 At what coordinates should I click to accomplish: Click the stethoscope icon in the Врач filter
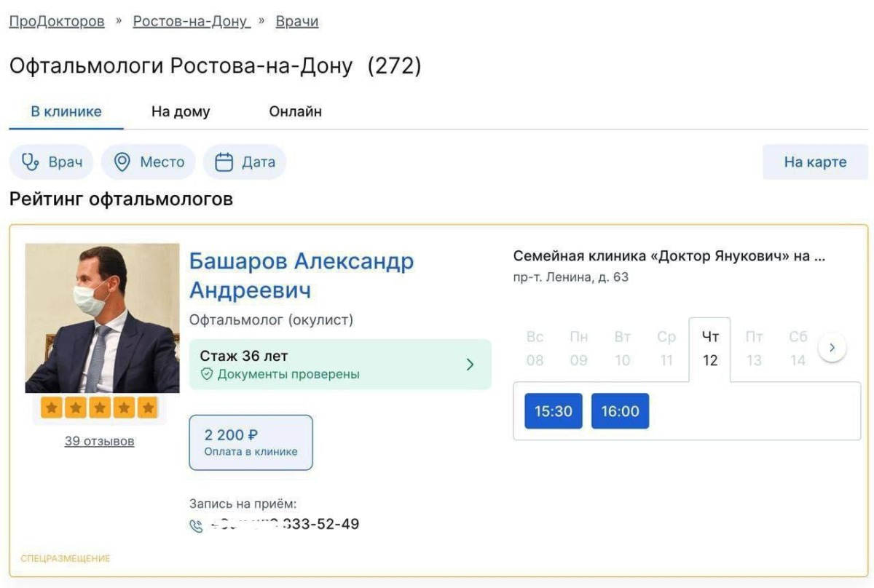tap(31, 162)
